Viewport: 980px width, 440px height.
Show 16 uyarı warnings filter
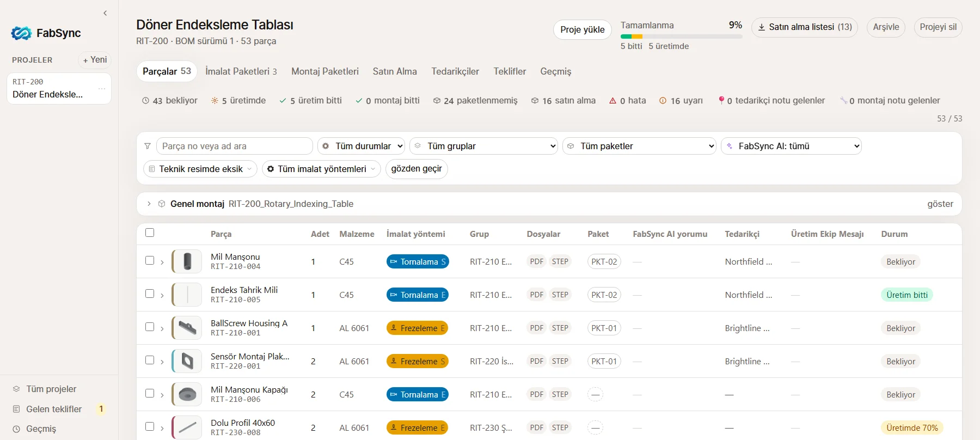(681, 101)
